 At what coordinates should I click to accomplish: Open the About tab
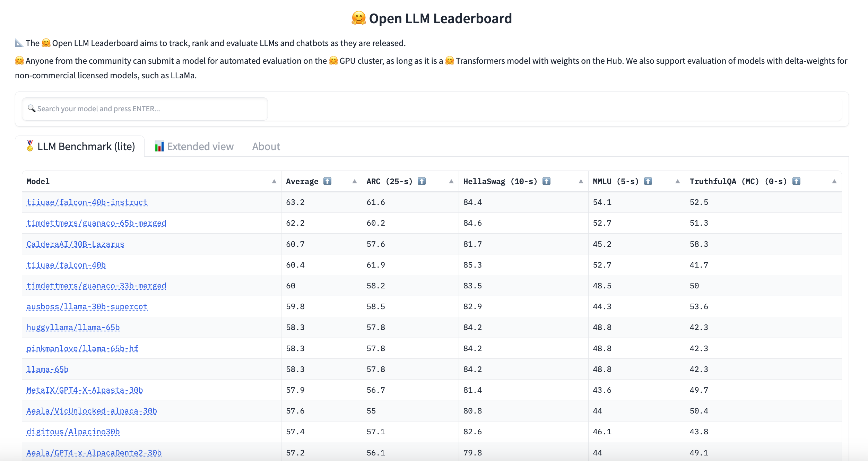coord(266,146)
